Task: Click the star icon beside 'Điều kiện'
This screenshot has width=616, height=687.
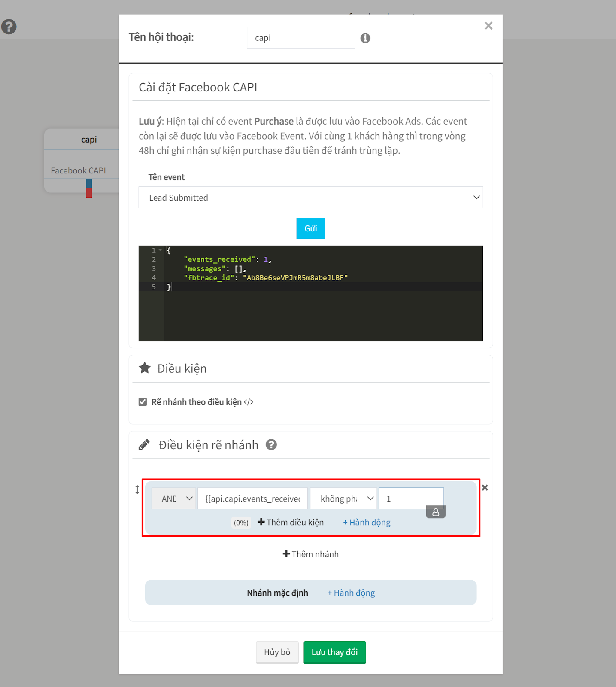Action: coord(145,368)
